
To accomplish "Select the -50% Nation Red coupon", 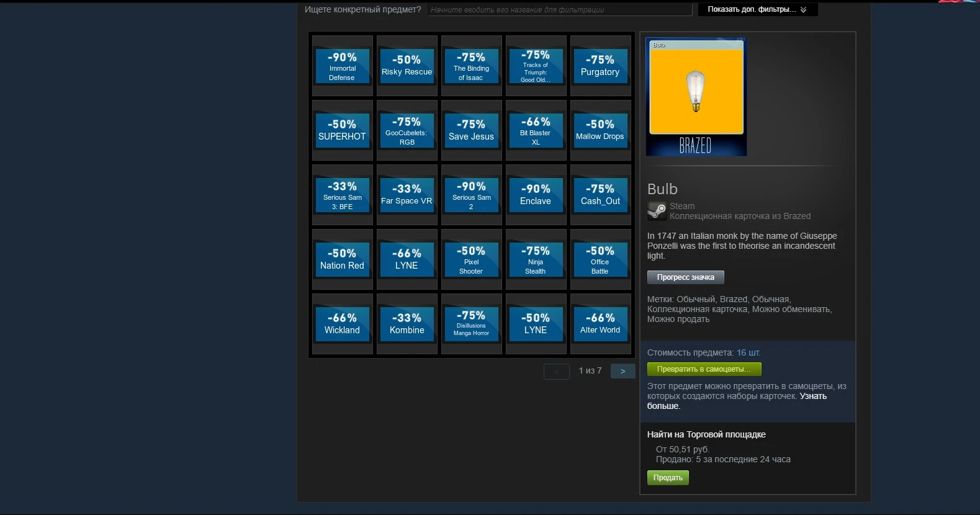I will pos(343,259).
